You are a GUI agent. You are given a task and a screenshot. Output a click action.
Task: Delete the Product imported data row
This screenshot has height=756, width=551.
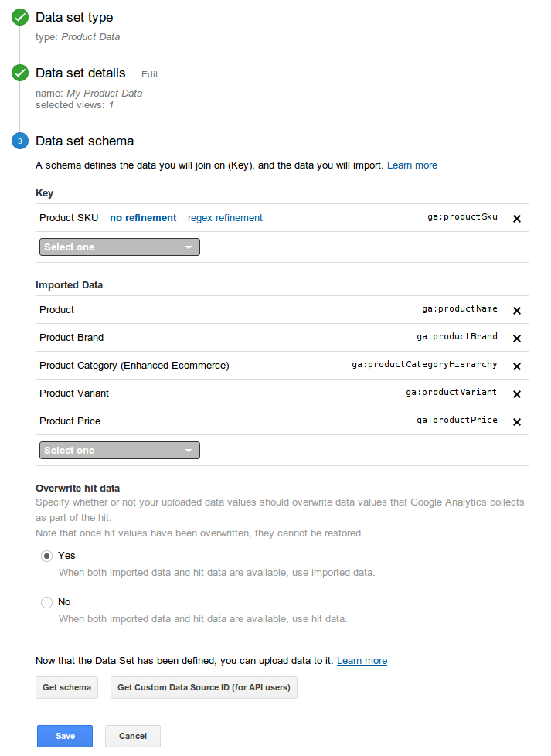(x=517, y=311)
